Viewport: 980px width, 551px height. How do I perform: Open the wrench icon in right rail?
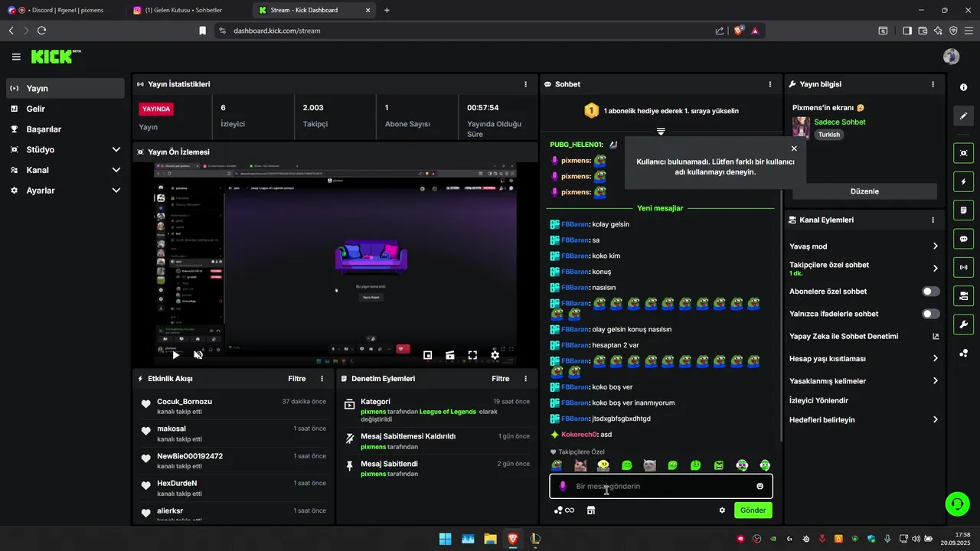(x=963, y=324)
